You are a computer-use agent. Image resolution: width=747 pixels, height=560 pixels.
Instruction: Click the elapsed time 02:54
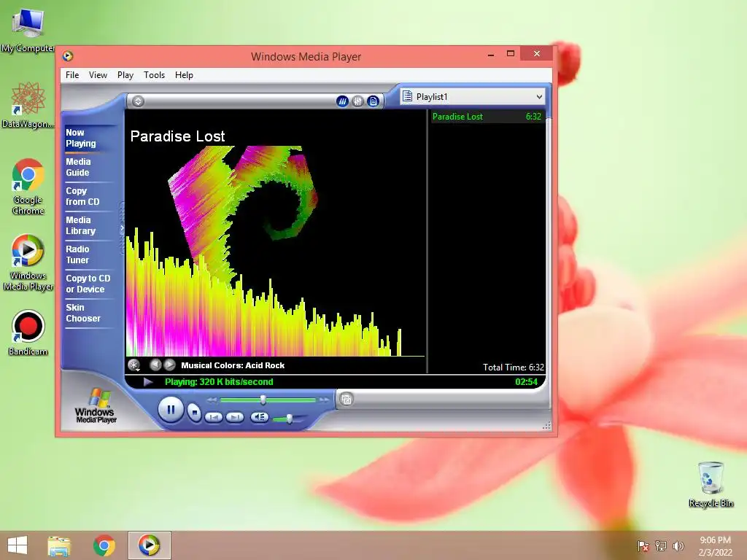click(526, 382)
